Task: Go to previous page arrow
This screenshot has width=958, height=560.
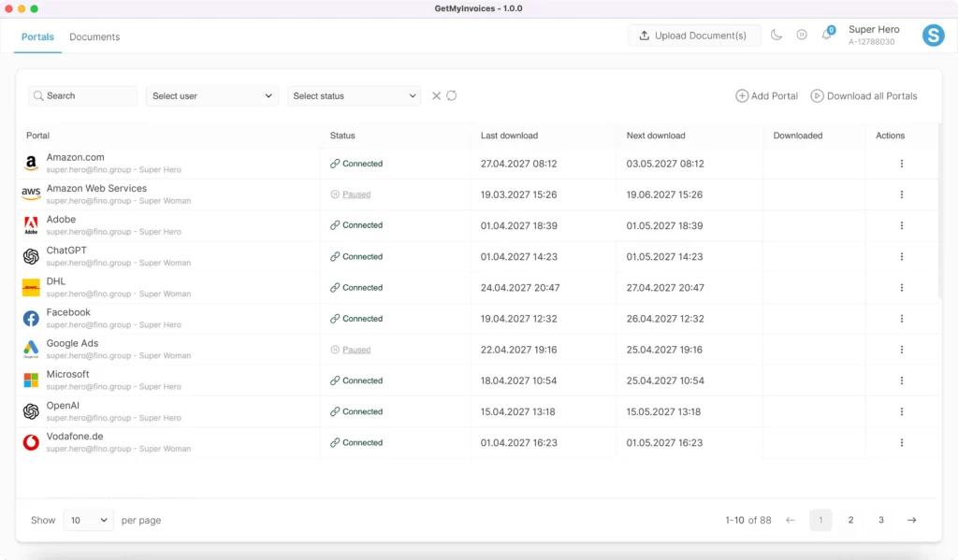Action: point(790,521)
